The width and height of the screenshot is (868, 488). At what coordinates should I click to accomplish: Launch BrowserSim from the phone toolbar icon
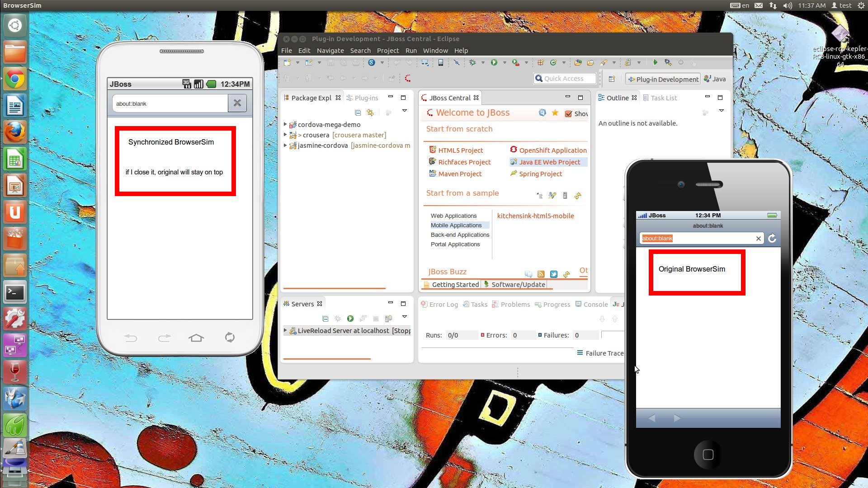pyautogui.click(x=440, y=63)
